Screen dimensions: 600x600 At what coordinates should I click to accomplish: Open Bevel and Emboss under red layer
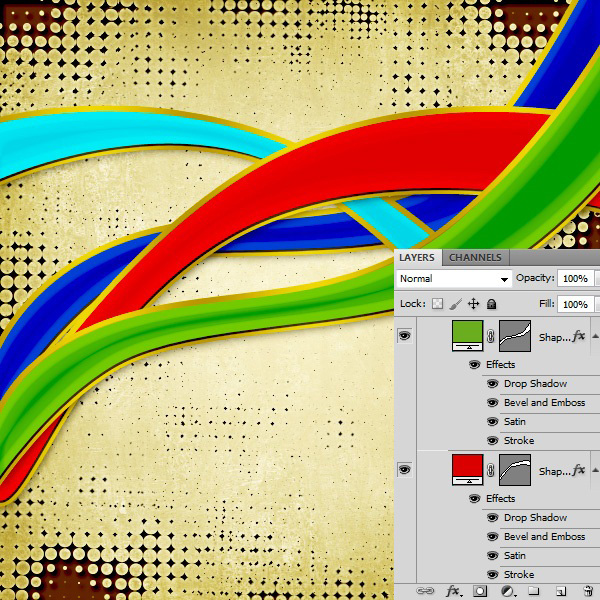pyautogui.click(x=545, y=536)
